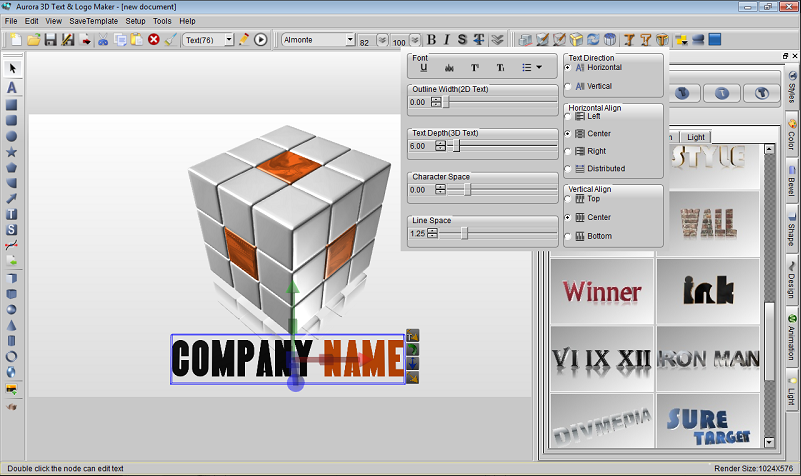Set Vertical Align to Center
This screenshot has width=801, height=476.
tap(588, 218)
